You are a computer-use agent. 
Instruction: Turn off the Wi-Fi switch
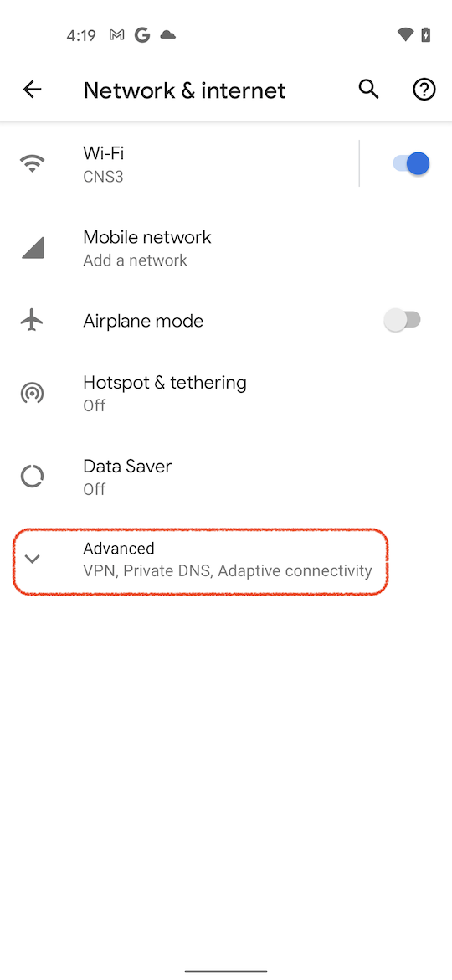click(x=411, y=163)
